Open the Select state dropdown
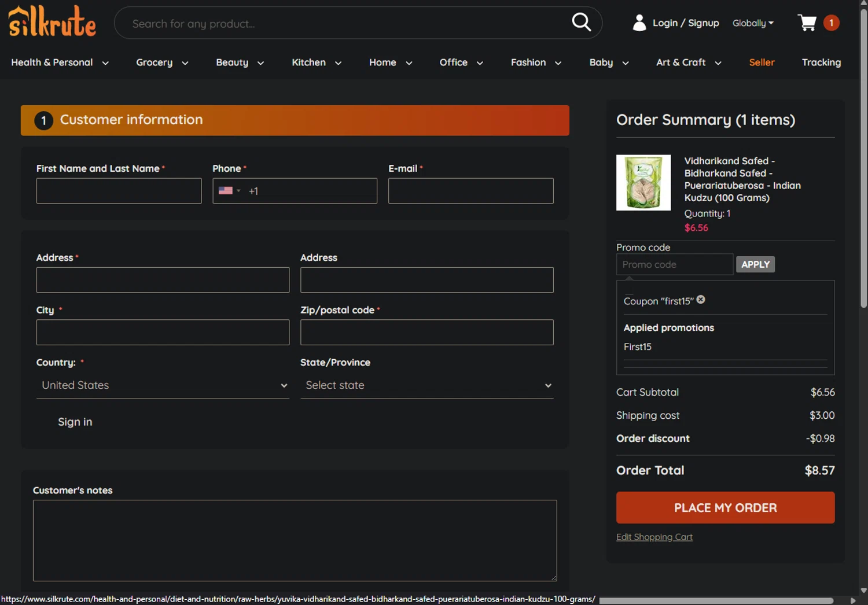Screen dimensions: 868x605 point(426,385)
